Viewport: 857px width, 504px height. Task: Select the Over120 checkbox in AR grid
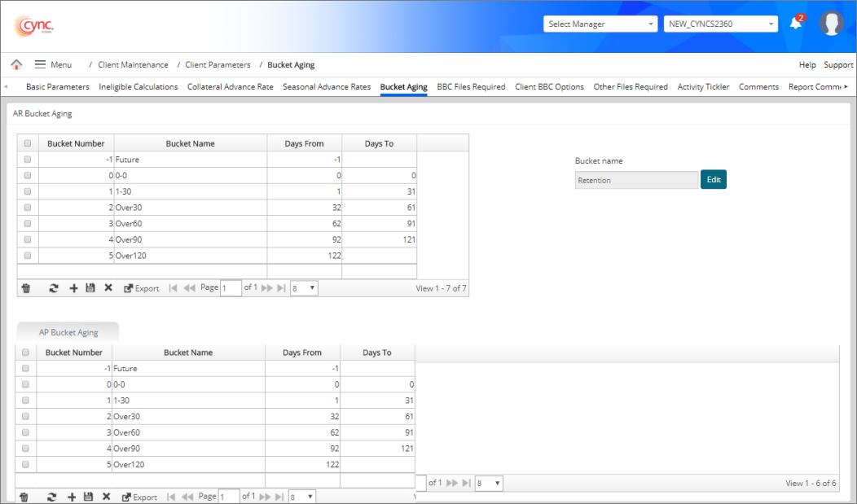coord(28,256)
